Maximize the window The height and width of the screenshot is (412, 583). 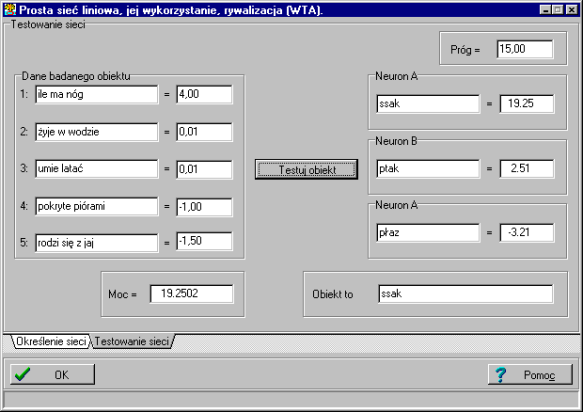pyautogui.click(x=558, y=10)
